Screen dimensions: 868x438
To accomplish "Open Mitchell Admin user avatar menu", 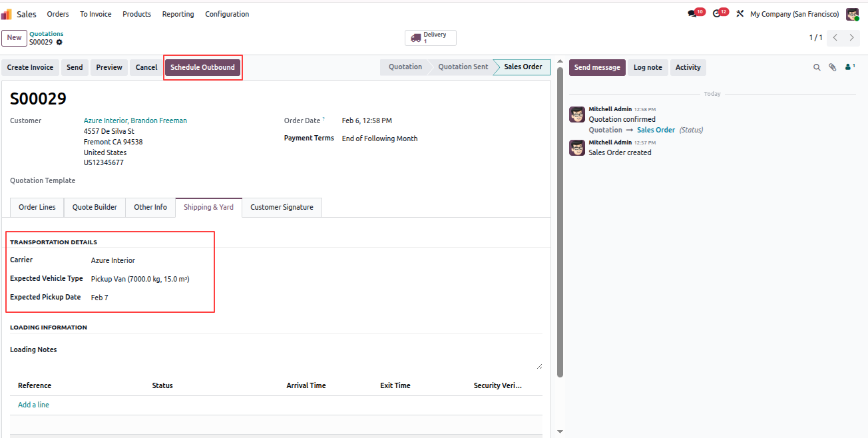I will coord(852,14).
